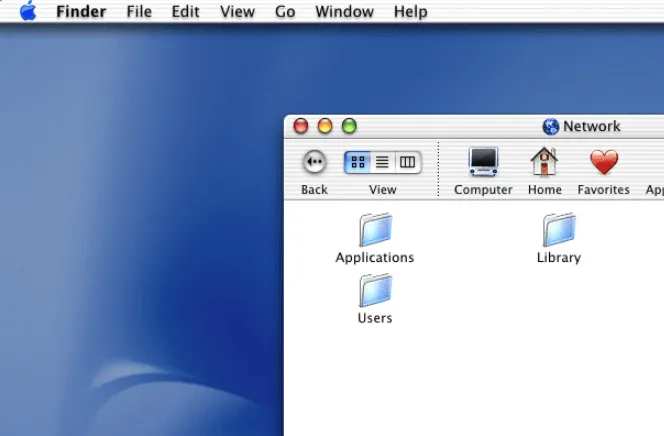Click the Network window title text

pos(592,126)
